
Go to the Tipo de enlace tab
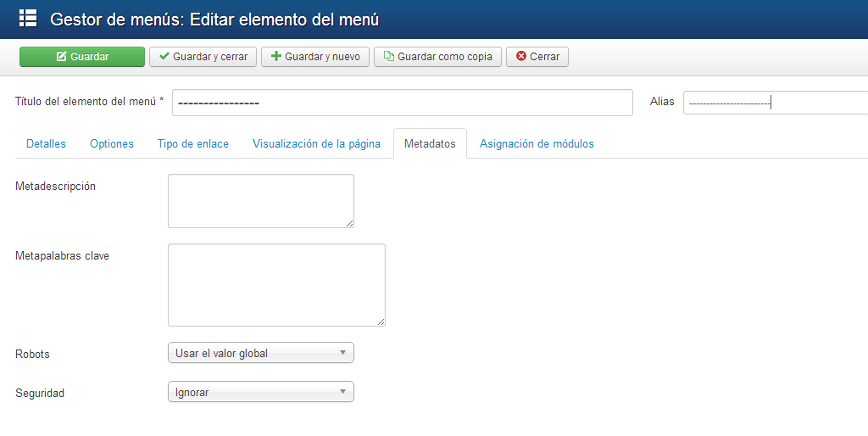tap(193, 144)
